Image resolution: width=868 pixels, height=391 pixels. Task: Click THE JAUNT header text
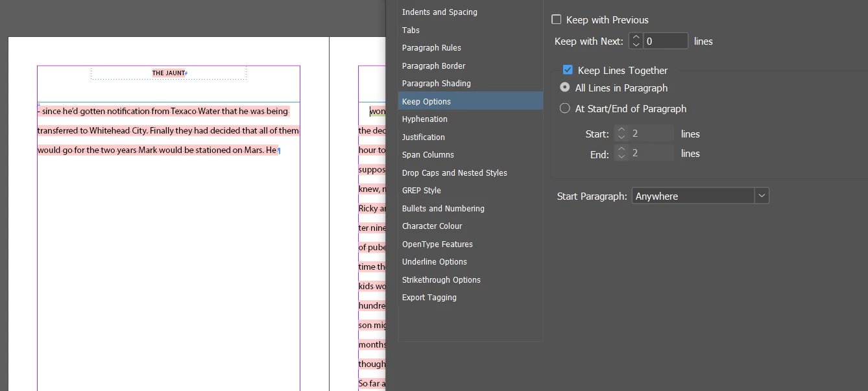(169, 73)
